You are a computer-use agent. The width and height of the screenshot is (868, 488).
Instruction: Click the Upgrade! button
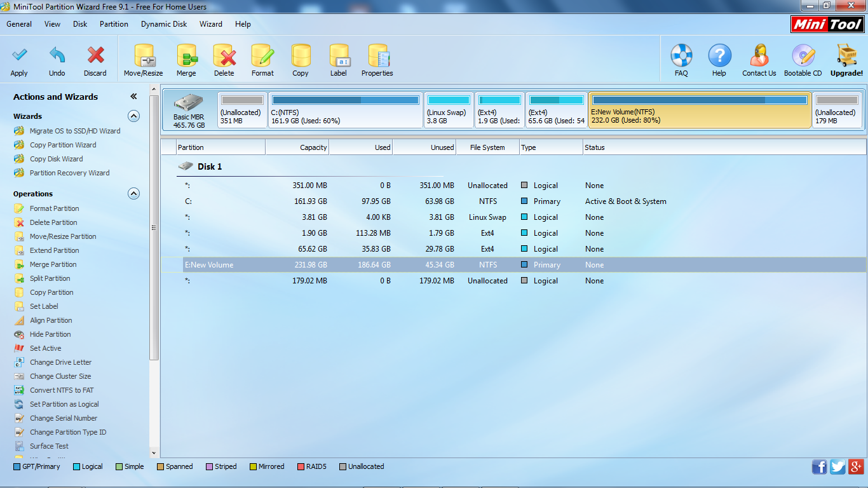(x=846, y=60)
